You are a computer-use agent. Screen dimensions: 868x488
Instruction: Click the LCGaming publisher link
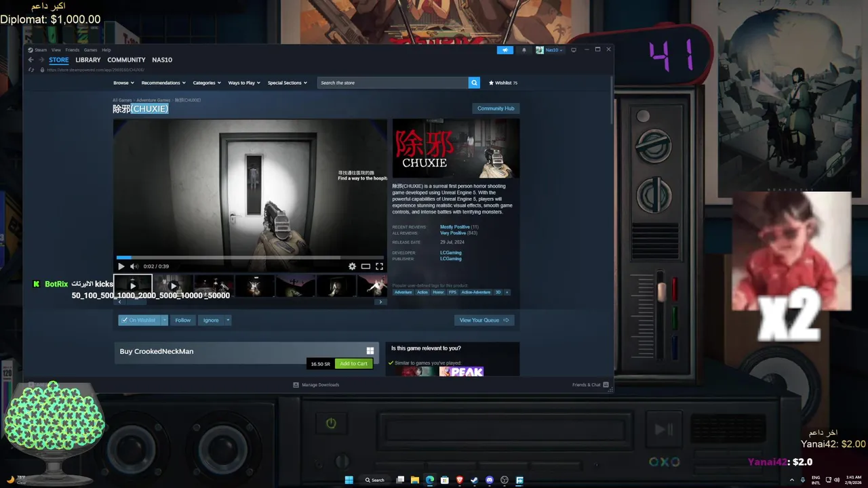450,259
